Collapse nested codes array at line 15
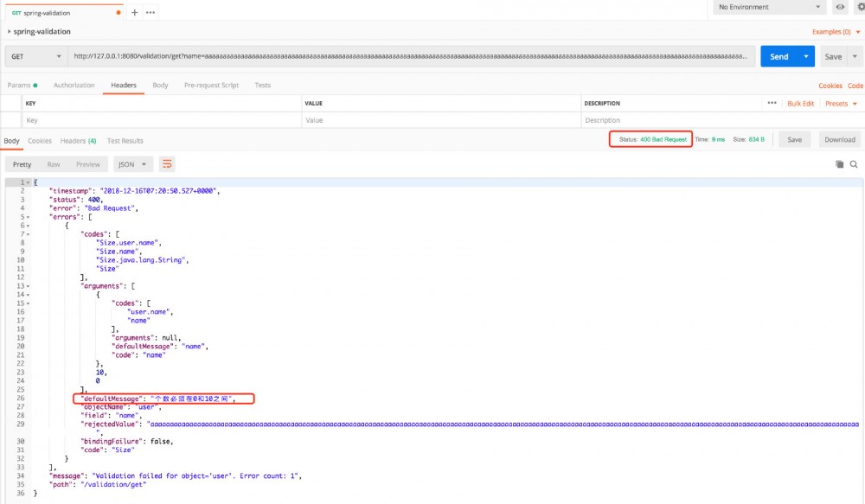Image resolution: width=865 pixels, height=504 pixels. [29, 303]
